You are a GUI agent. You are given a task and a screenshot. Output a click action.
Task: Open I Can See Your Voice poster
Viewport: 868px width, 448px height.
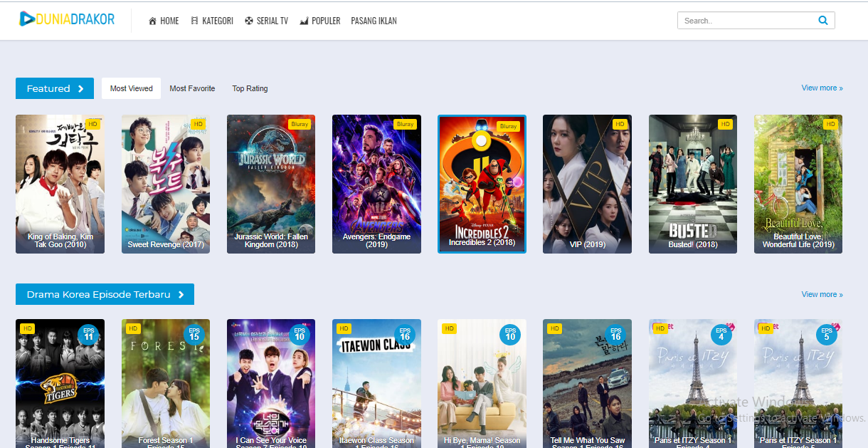pos(271,383)
